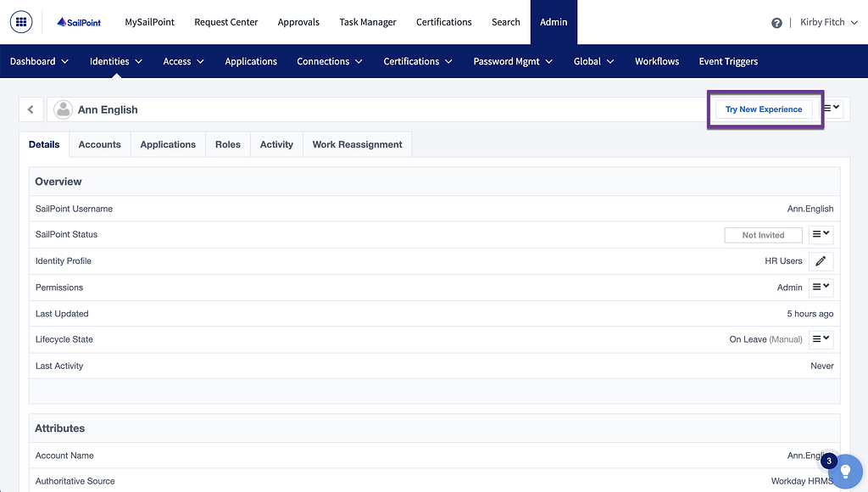This screenshot has width=868, height=492.
Task: Click the actions menu icon beside Try New Experience
Action: coord(831,109)
